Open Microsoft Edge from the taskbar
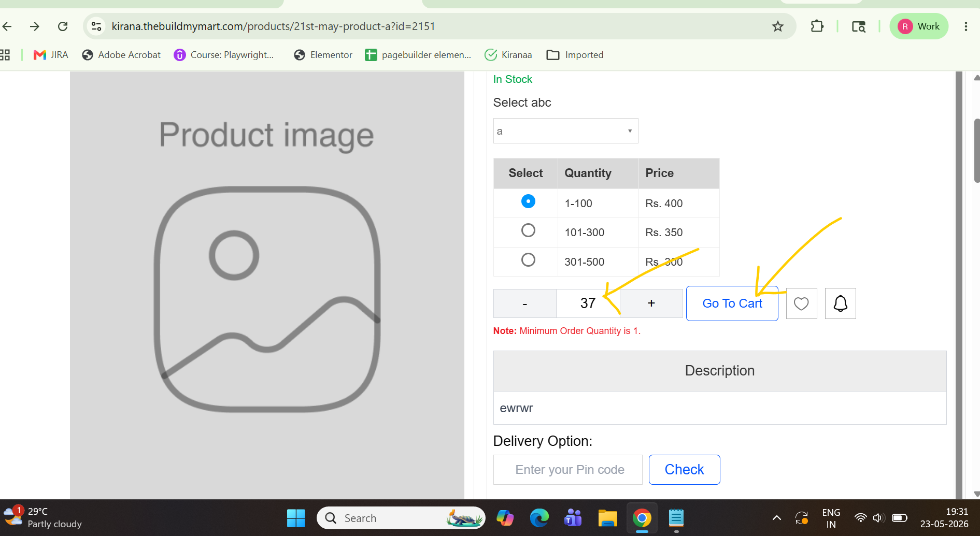 pos(539,518)
